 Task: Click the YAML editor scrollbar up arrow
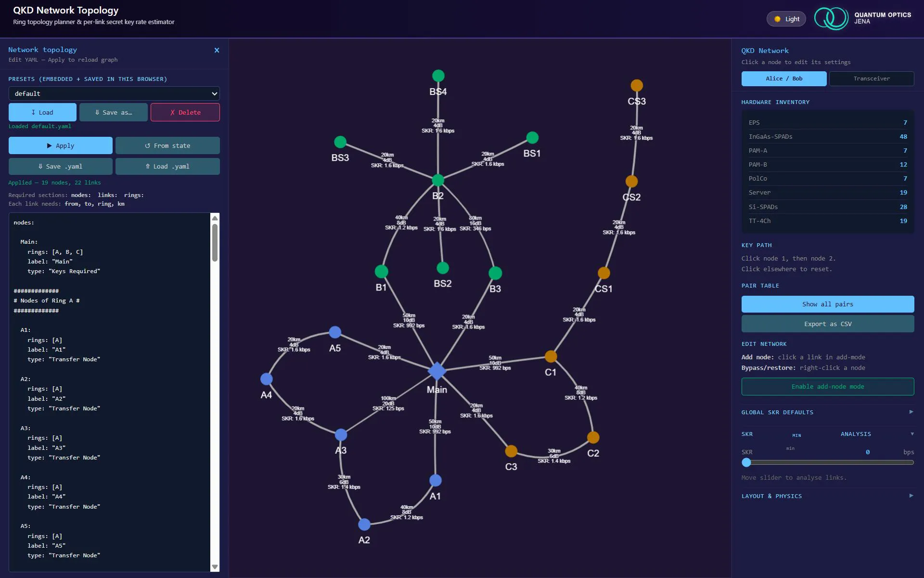[x=215, y=218]
